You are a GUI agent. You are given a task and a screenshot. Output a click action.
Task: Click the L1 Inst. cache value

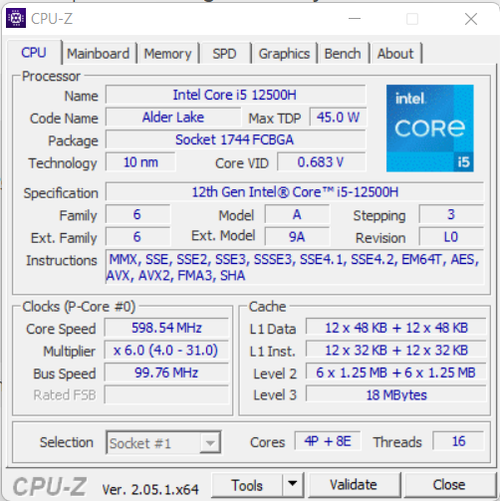396,350
